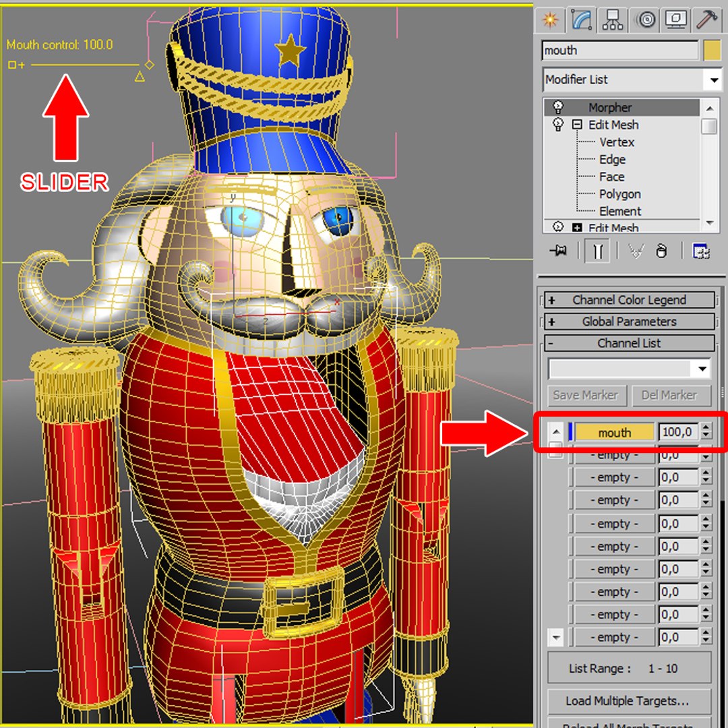Collapse the Edit Mesh sub-object tree
The width and height of the screenshot is (728, 728).
pyautogui.click(x=576, y=125)
